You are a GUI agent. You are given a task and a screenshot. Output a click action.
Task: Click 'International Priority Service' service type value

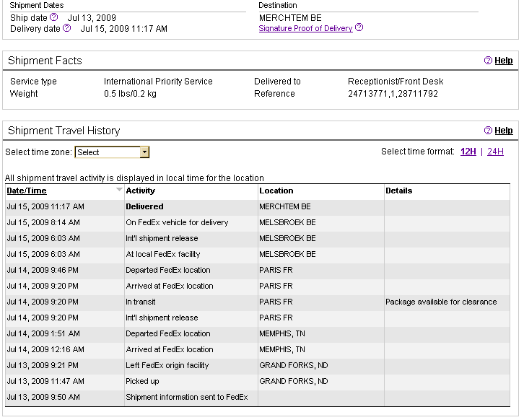tap(158, 82)
